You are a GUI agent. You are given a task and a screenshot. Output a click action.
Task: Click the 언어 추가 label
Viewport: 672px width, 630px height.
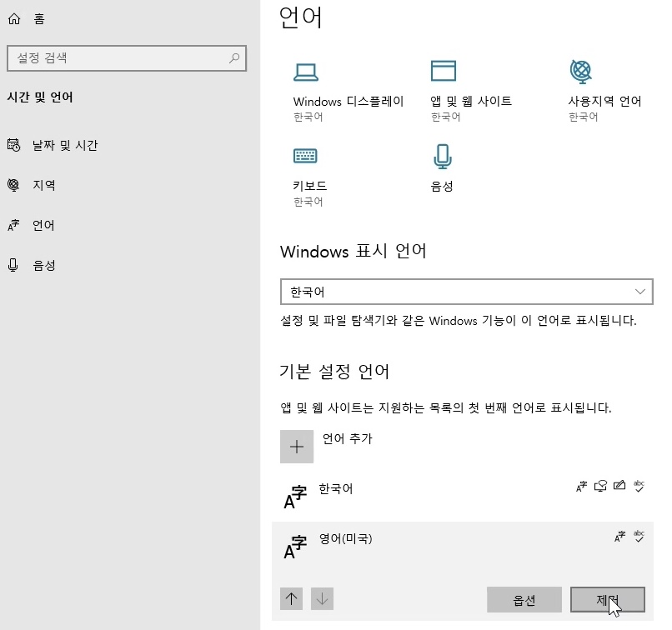click(348, 438)
